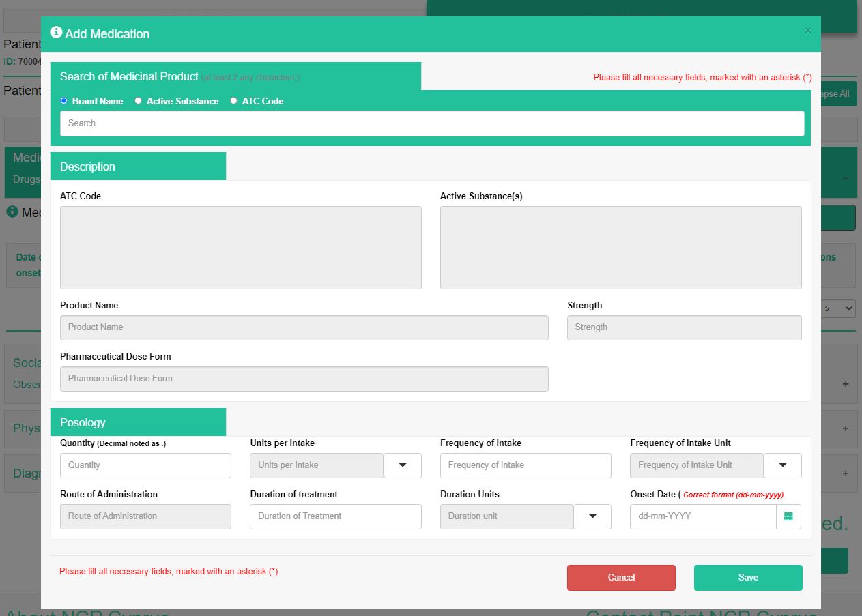
Task: Click the Onset Date dd-mm-YYYY field
Action: click(703, 516)
